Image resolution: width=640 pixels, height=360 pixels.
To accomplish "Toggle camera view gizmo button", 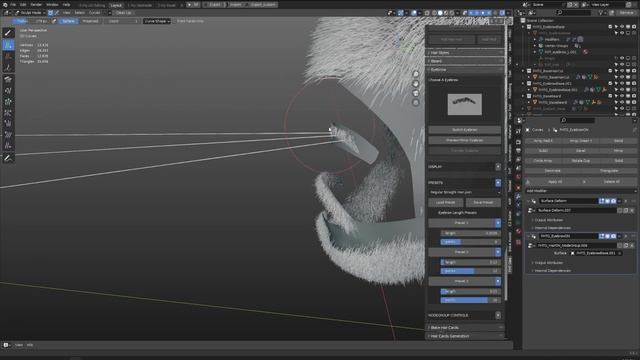I will (x=416, y=93).
